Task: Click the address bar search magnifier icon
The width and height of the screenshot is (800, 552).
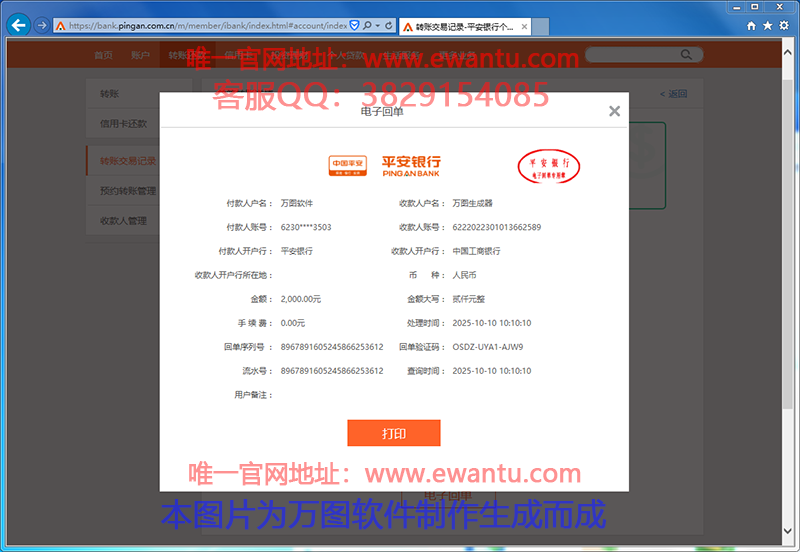Action: pyautogui.click(x=367, y=25)
